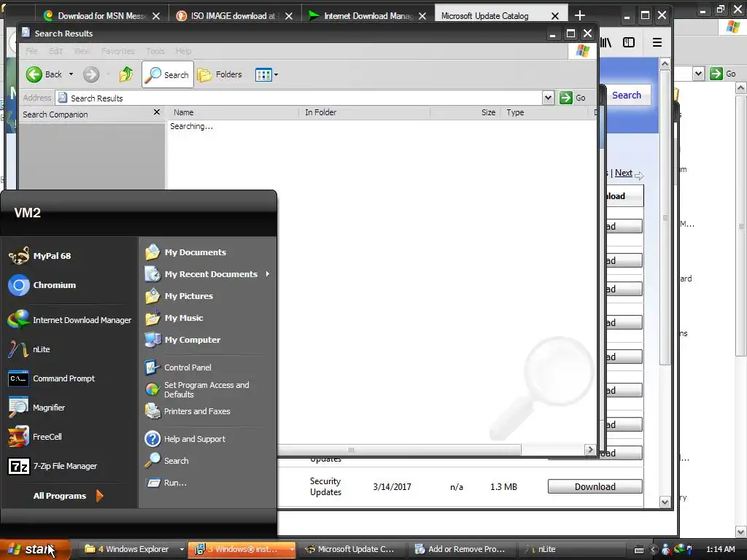Close the Microsoft Update Catalog tab

point(555,16)
